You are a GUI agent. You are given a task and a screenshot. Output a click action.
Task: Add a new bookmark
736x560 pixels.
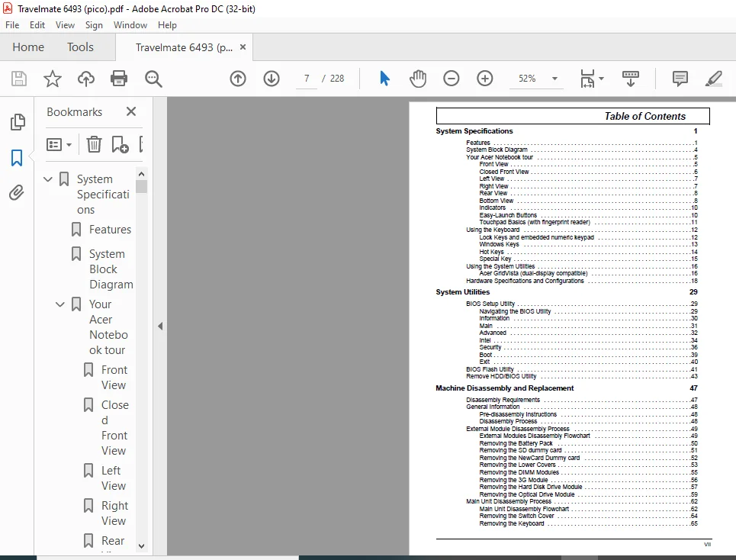pyautogui.click(x=120, y=144)
